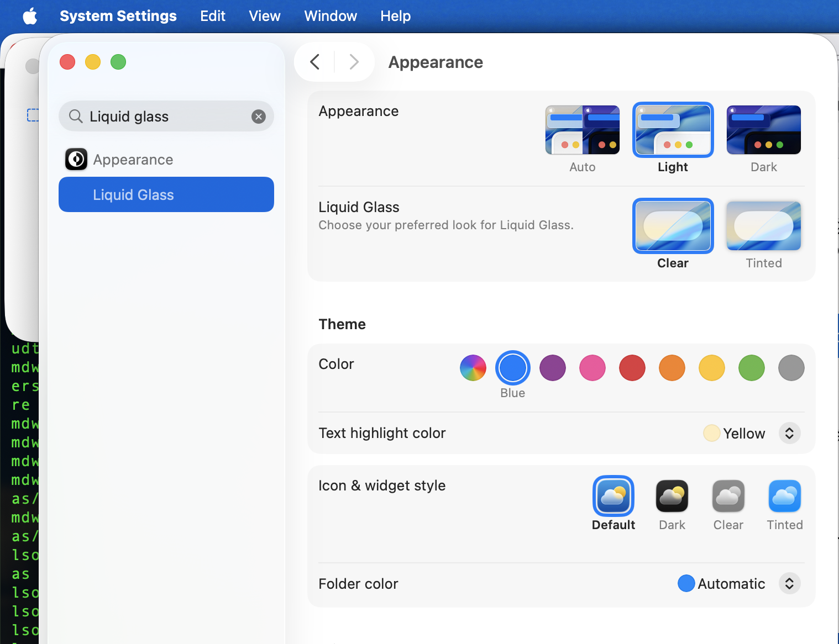Click the 'Choose your preferred look for Liquid Glass.' text
This screenshot has width=839, height=644.
(x=446, y=225)
